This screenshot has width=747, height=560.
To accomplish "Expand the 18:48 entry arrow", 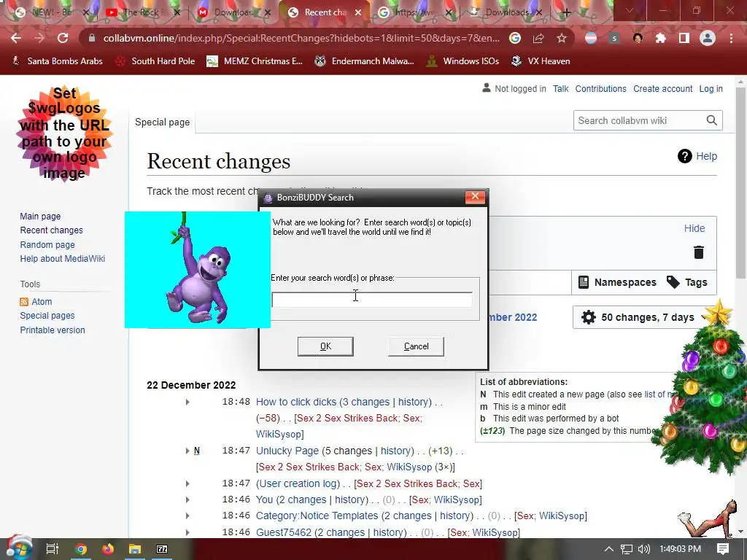I will (x=187, y=402).
